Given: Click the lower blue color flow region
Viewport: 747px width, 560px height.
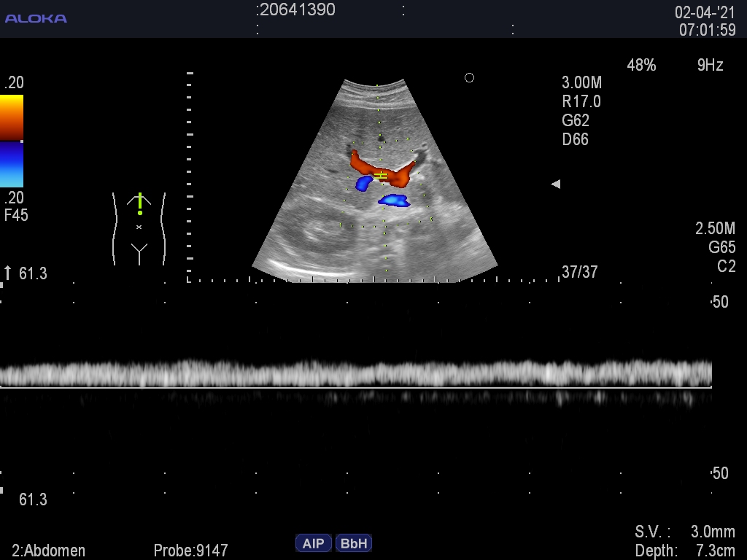Looking at the screenshot, I should tap(394, 200).
